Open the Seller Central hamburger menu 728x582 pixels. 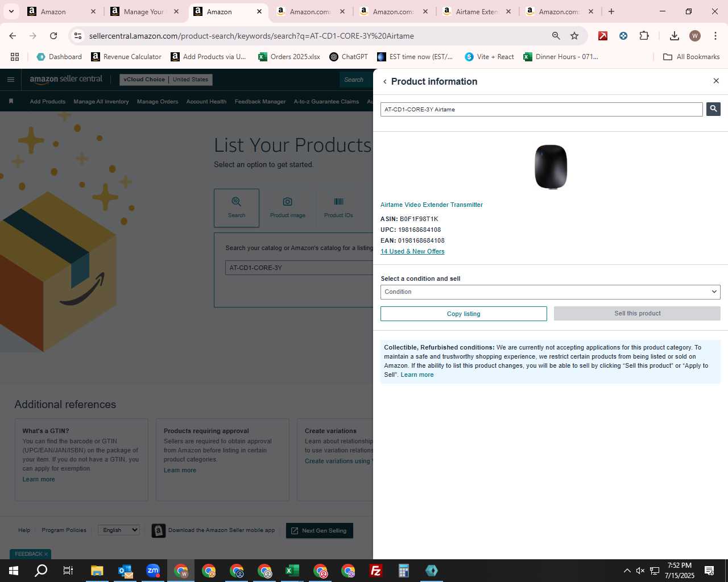(x=11, y=80)
